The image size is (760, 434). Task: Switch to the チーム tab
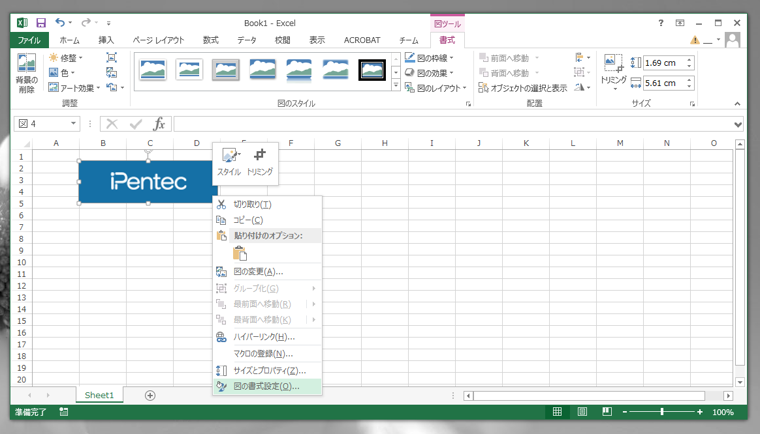[x=409, y=40]
